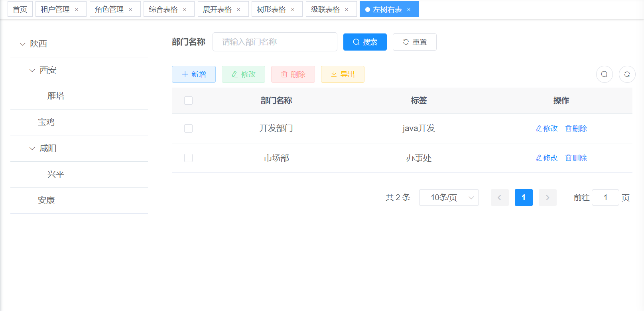Image resolution: width=644 pixels, height=311 pixels.
Task: Open the 10条/页 page size dropdown
Action: point(449,198)
